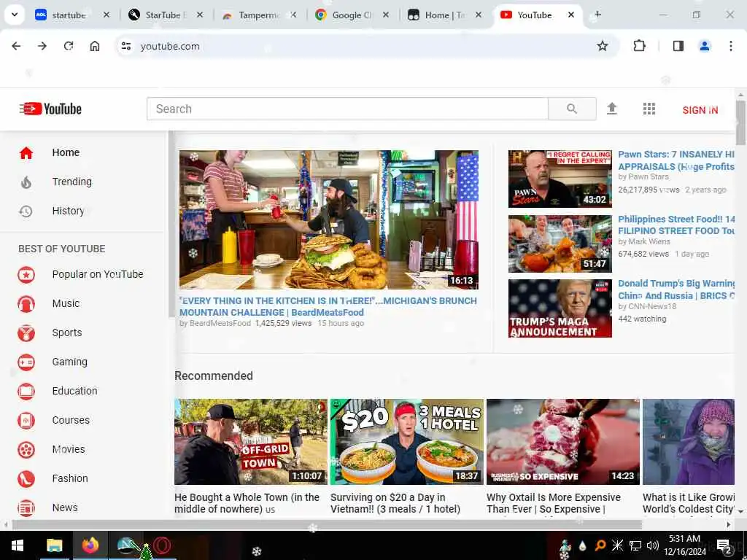Open the Oxtail So Expensive thumbnail
747x560 pixels.
point(563,442)
